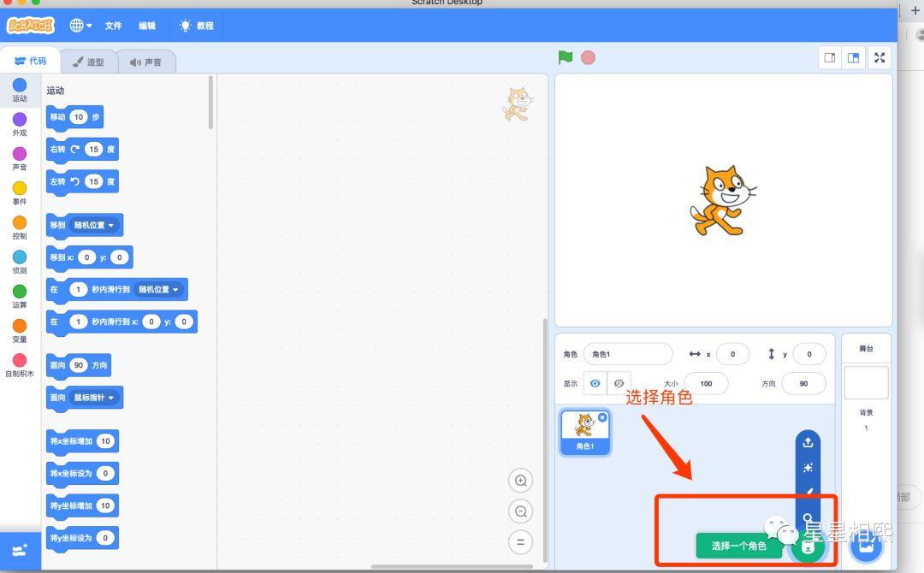Switch to the 造型 costumes tab

pyautogui.click(x=88, y=62)
